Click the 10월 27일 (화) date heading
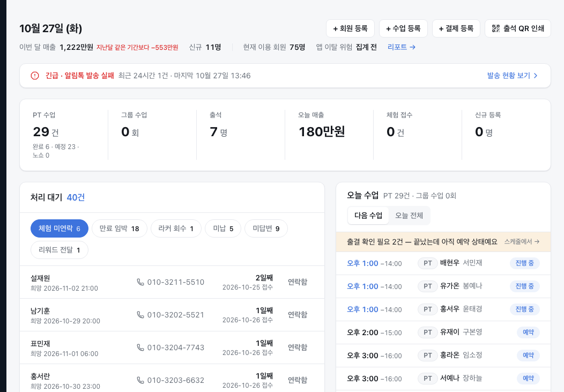Viewport: 564px width, 392px height. pos(51,28)
